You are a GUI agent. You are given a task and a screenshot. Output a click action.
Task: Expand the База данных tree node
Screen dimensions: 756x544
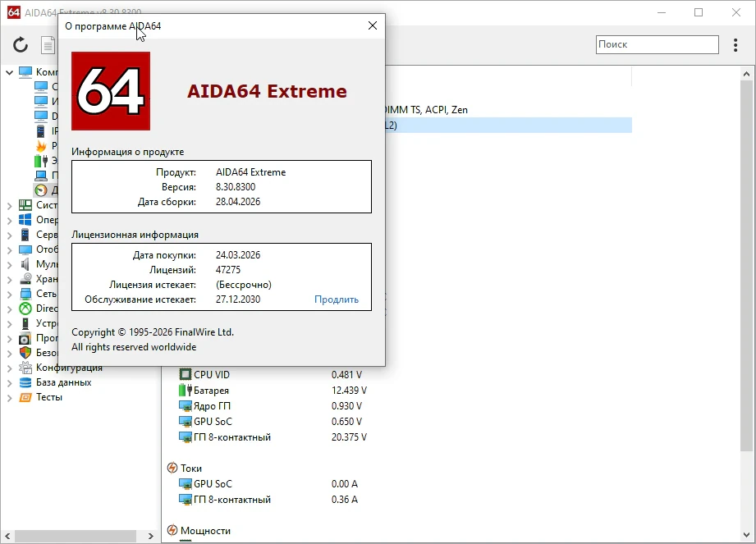click(x=9, y=383)
